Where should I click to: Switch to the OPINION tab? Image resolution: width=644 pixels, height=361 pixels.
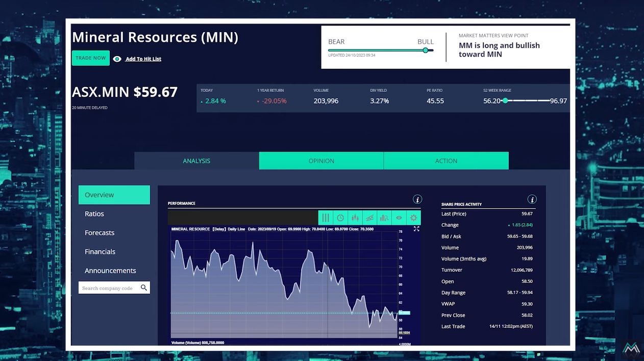[x=321, y=161]
